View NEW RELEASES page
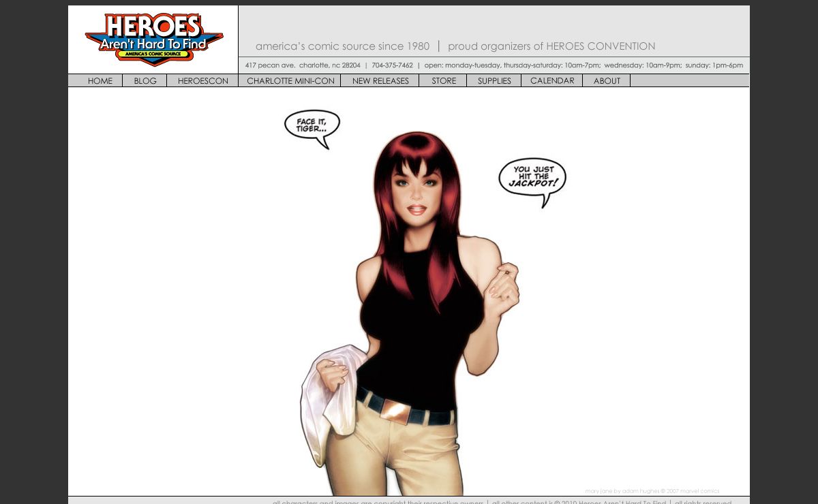 tap(380, 80)
